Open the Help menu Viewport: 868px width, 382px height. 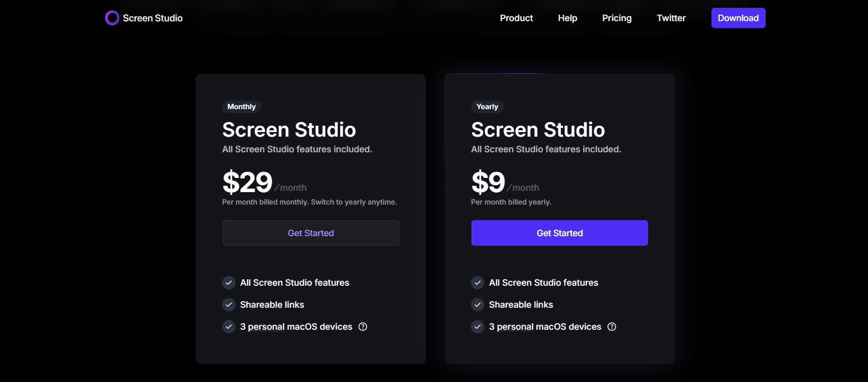(567, 18)
